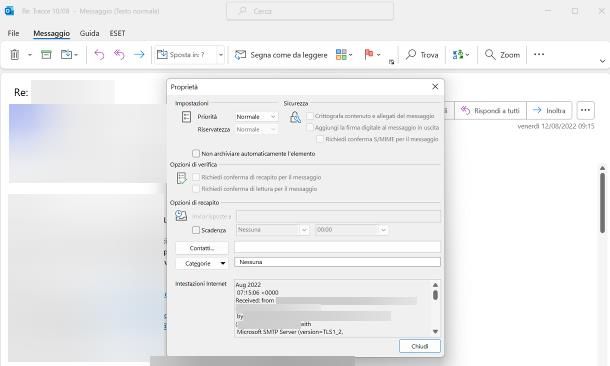
Task: Click the Cerca search box
Action: tap(310, 11)
